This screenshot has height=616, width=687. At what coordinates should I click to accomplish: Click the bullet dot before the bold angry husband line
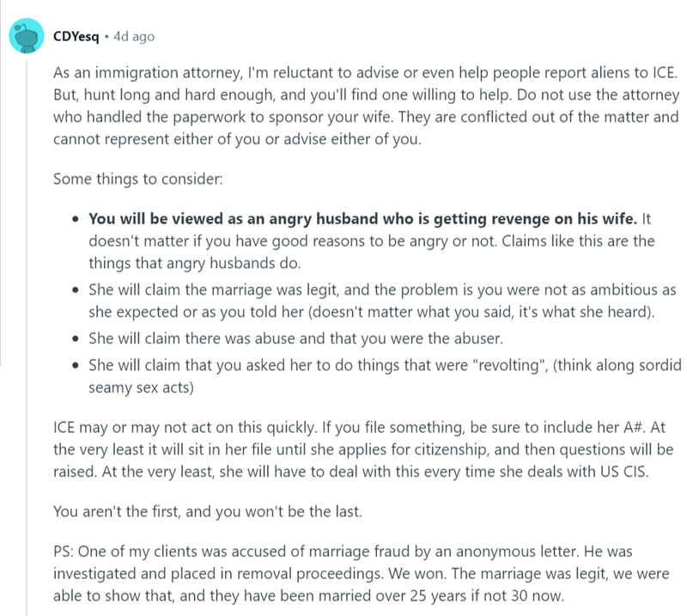76,219
